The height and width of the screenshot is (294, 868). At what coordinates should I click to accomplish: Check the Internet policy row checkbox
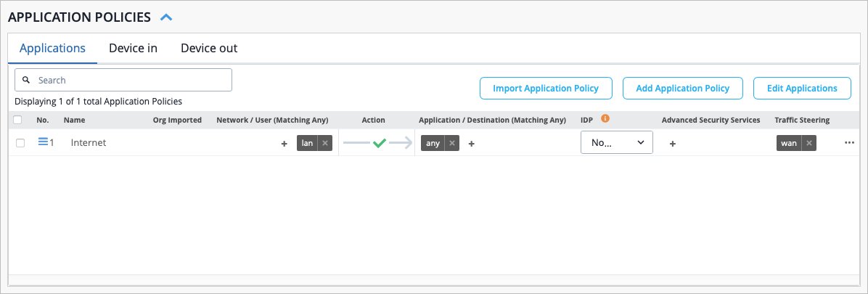click(20, 143)
